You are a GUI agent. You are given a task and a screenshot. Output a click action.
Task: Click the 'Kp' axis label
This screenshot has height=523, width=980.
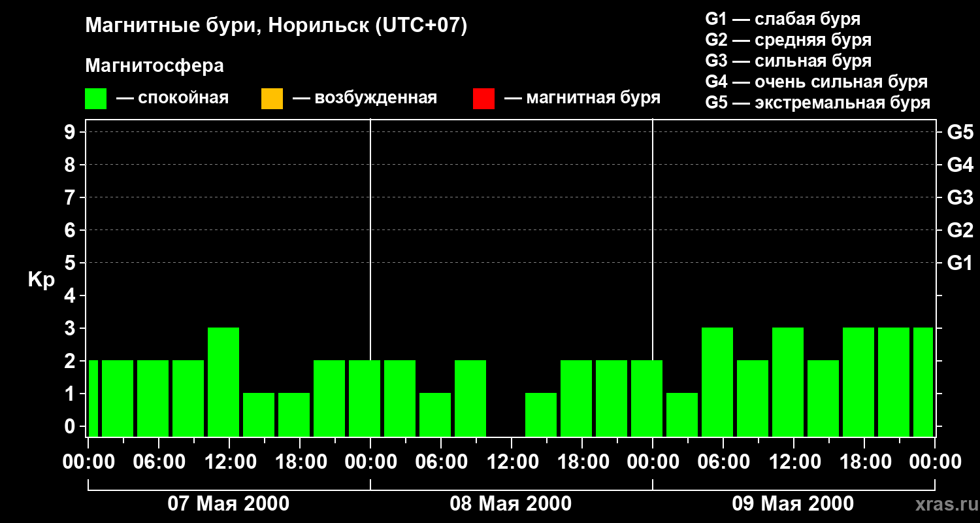click(41, 280)
